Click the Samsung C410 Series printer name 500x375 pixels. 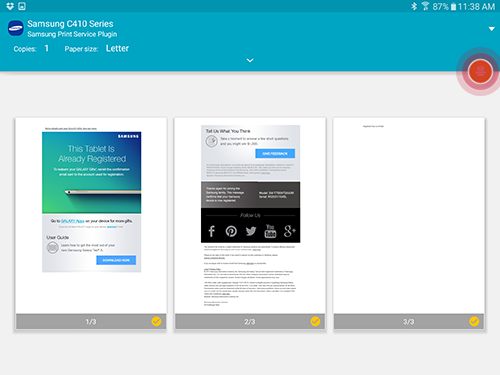(x=70, y=24)
